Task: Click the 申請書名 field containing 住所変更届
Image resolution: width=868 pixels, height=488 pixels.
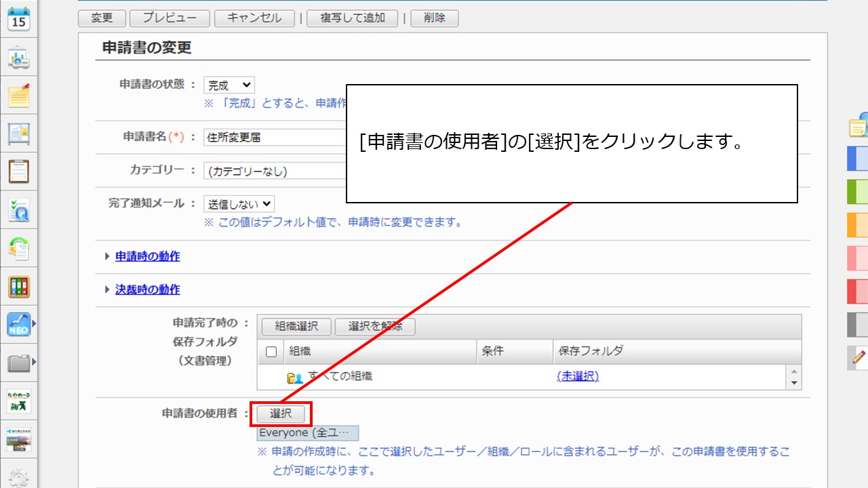Action: (x=271, y=137)
